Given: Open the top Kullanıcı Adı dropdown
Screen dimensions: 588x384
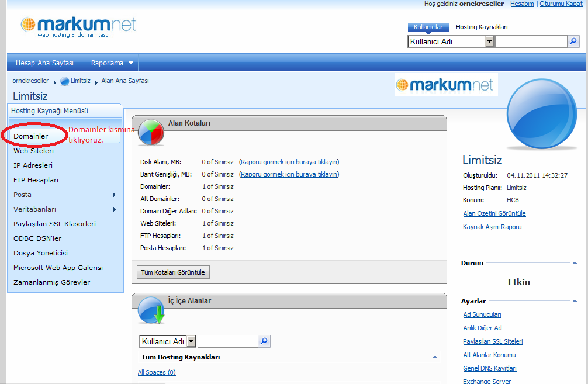Looking at the screenshot, I should click(489, 41).
